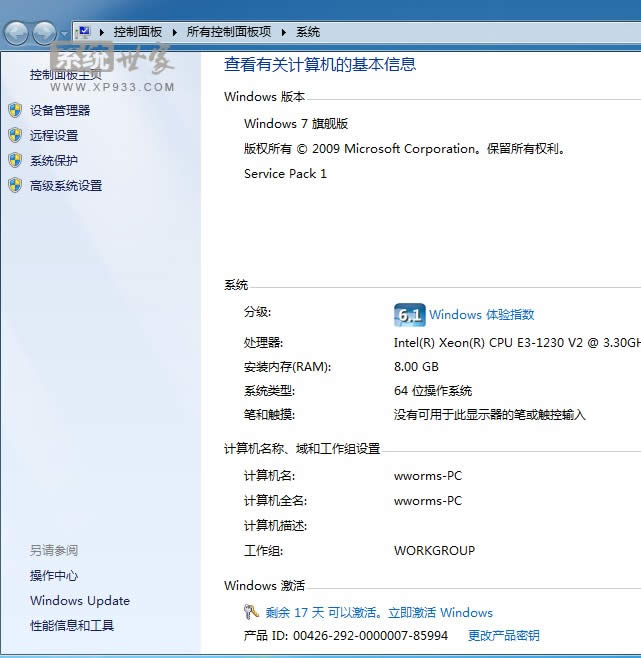Click the shield icon beside 高级系统设置
The width and height of the screenshot is (641, 658).
click(x=14, y=185)
